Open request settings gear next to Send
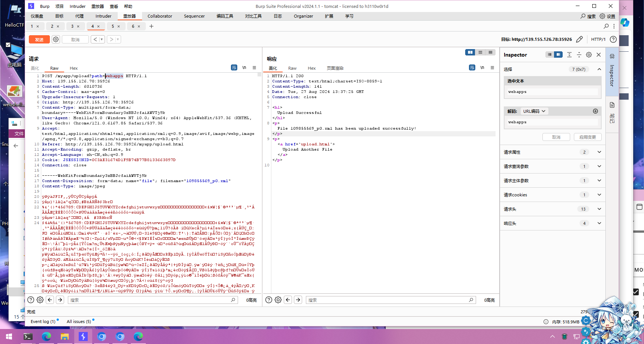 (56, 39)
